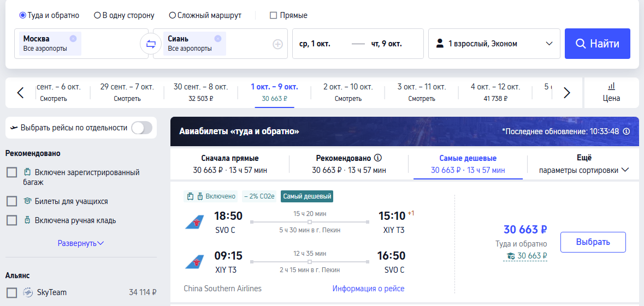Expand Ещё параметры сортировки dropdown
Image resolution: width=644 pixels, height=306 pixels.
tap(583, 164)
